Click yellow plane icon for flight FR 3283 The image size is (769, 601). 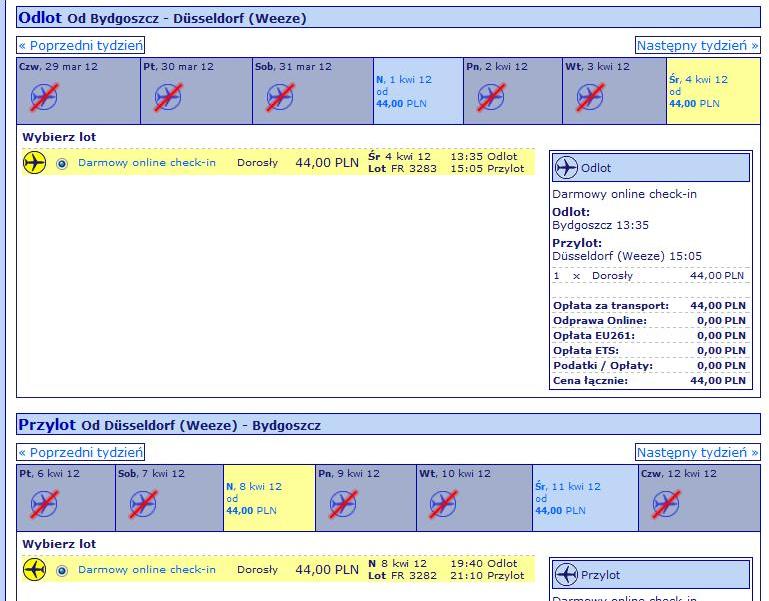point(34,162)
